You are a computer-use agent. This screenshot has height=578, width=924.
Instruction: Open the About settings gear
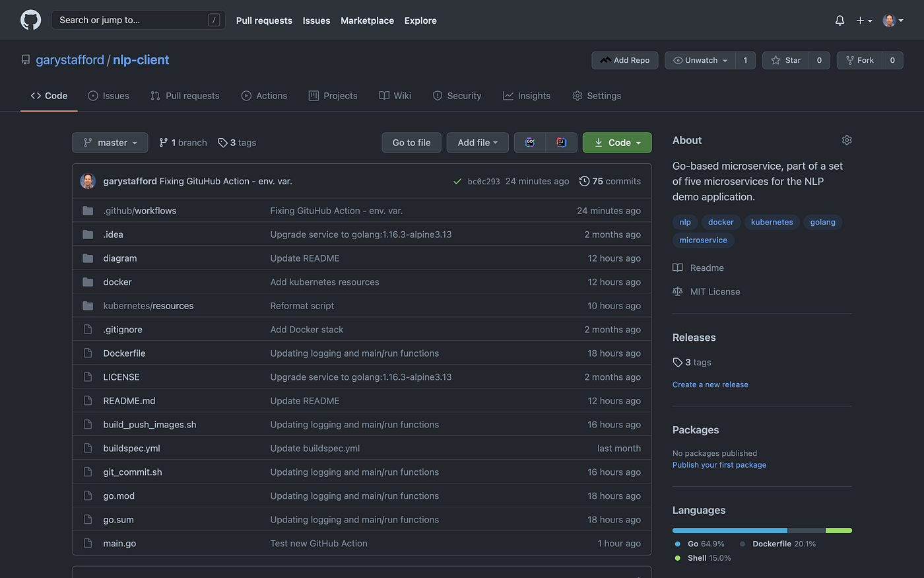(847, 140)
